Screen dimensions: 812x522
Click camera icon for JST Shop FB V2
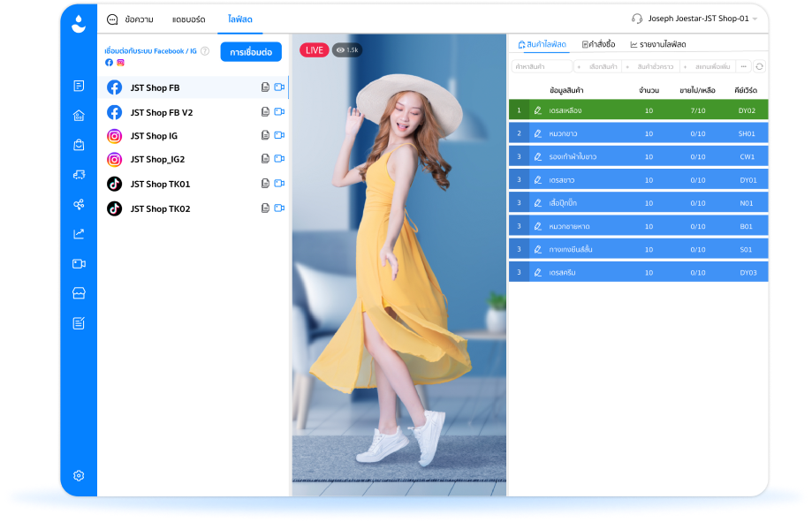(279, 111)
